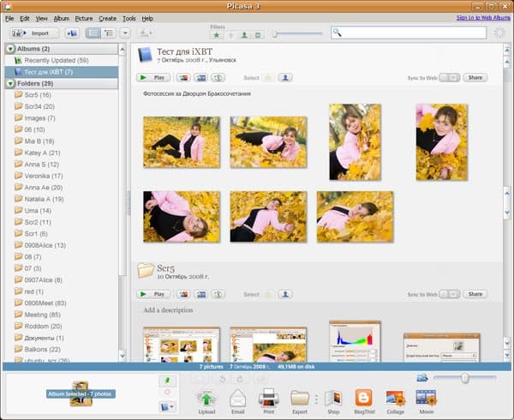Click Share button for Тест для iXBT album
Image resolution: width=514 pixels, height=420 pixels.
(475, 78)
